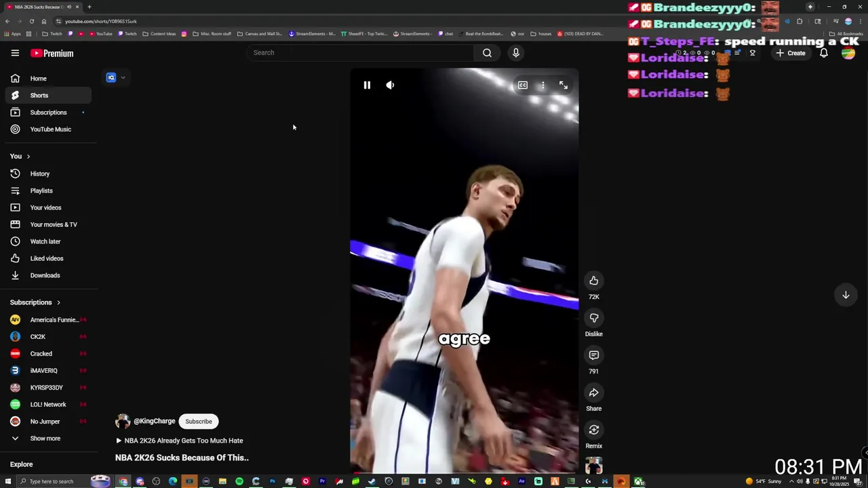The height and width of the screenshot is (488, 868).
Task: Subscribe to @KingCharge
Action: click(x=199, y=422)
